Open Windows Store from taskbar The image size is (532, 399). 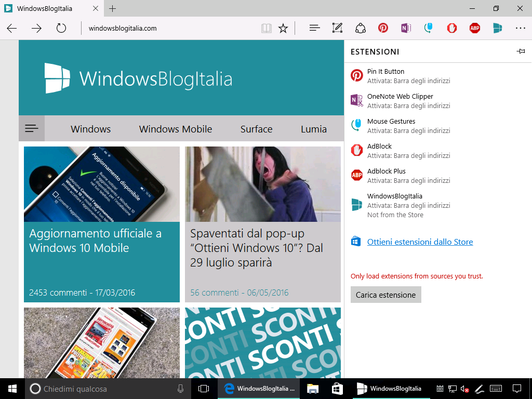337,389
